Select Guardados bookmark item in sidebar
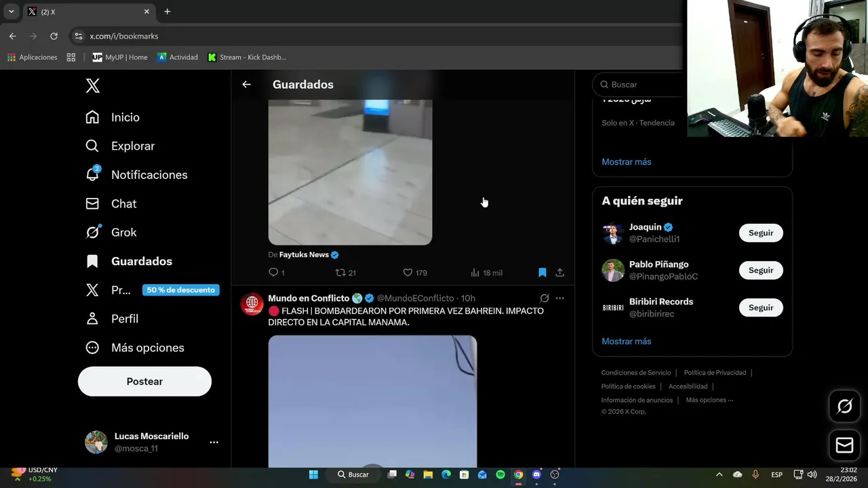The image size is (868, 488). click(x=129, y=261)
